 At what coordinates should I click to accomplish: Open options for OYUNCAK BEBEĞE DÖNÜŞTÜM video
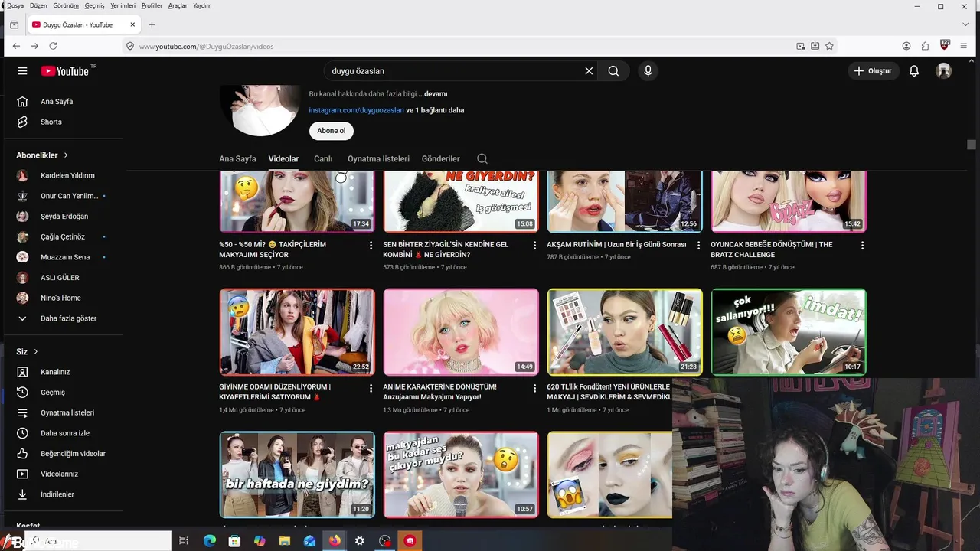(x=862, y=246)
